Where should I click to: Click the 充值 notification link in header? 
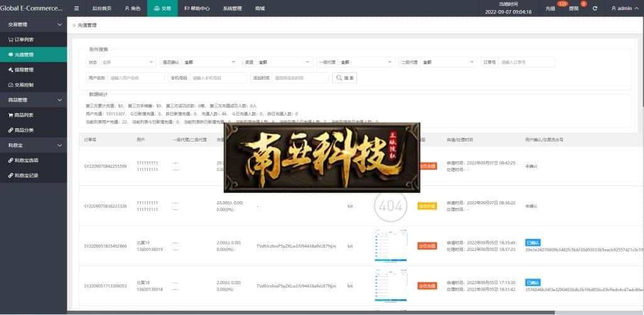[550, 8]
